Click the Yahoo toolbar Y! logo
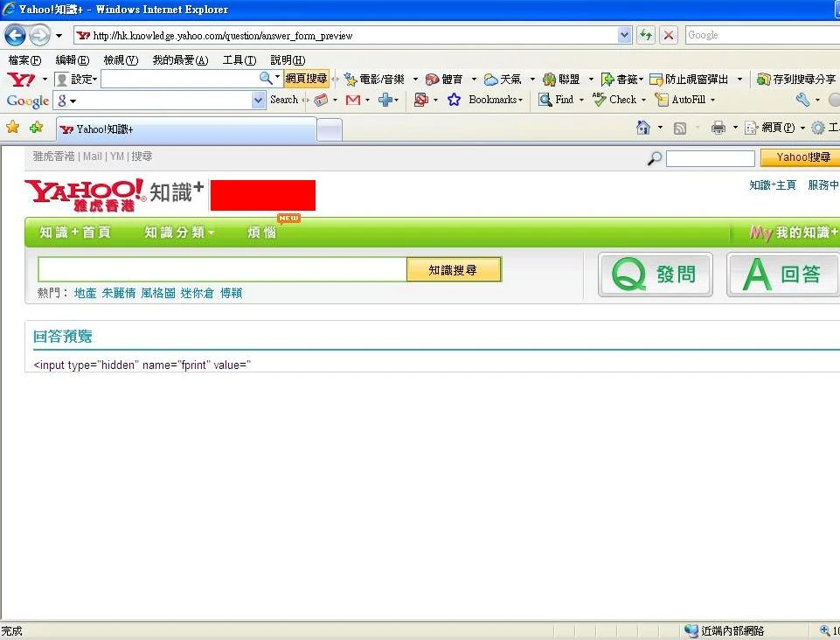 point(22,80)
